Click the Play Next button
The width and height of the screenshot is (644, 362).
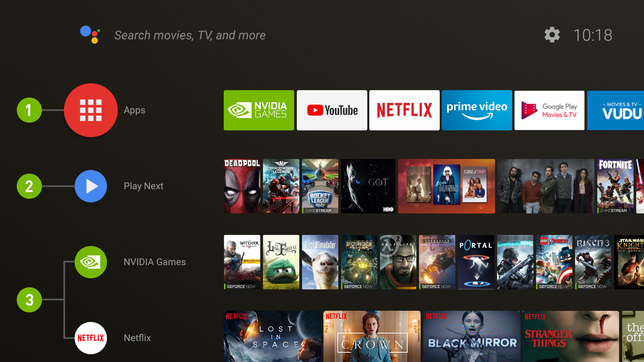(x=90, y=186)
